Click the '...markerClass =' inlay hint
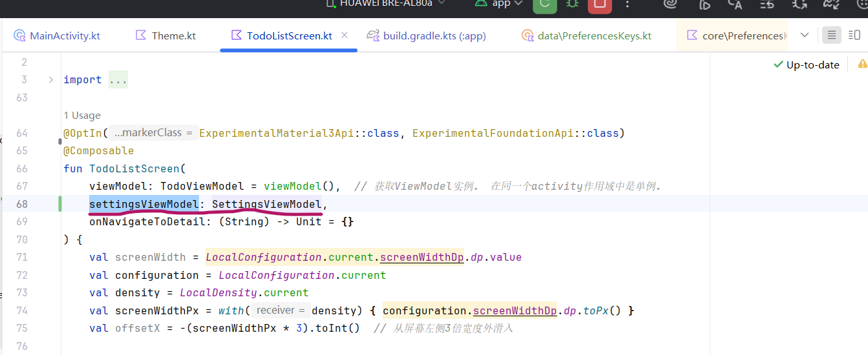The image size is (868, 355). (x=153, y=133)
